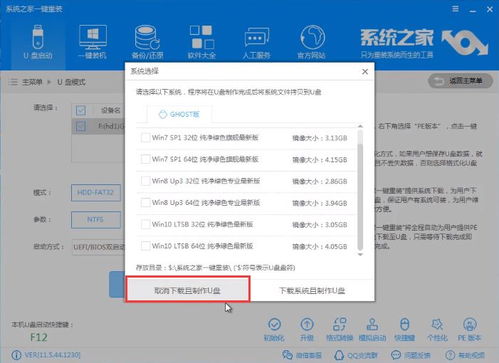Open the HDD-FAT32 mode dropdown
This screenshot has height=363, width=499.
coord(96,193)
